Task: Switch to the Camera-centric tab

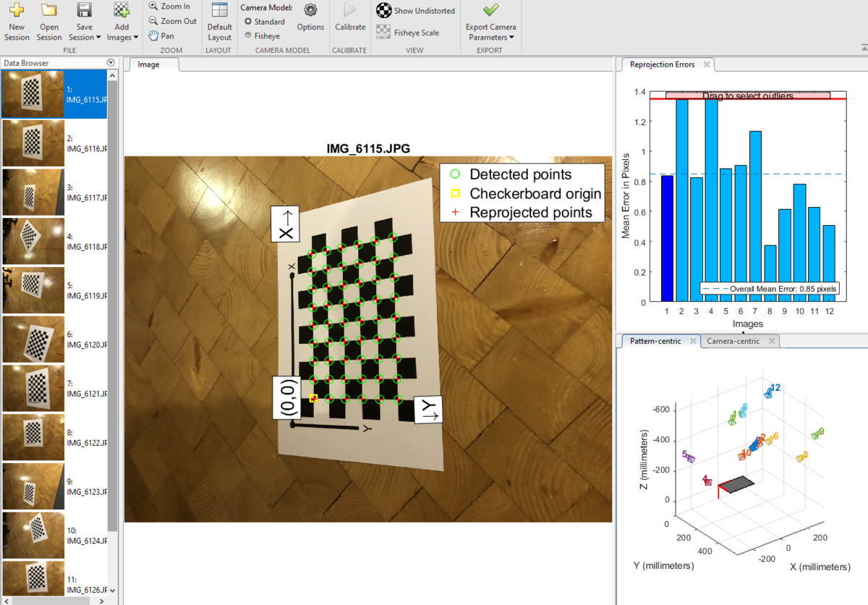Action: [x=733, y=341]
